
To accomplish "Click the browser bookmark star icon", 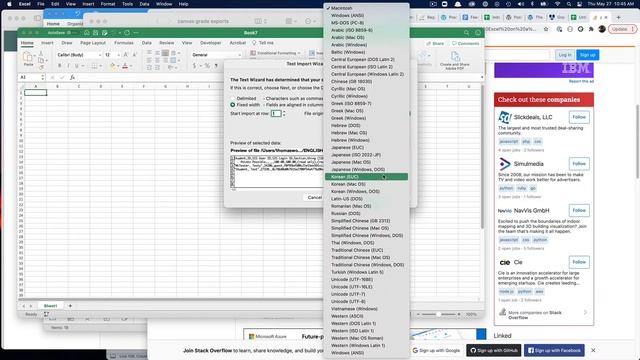I will point(546,29).
